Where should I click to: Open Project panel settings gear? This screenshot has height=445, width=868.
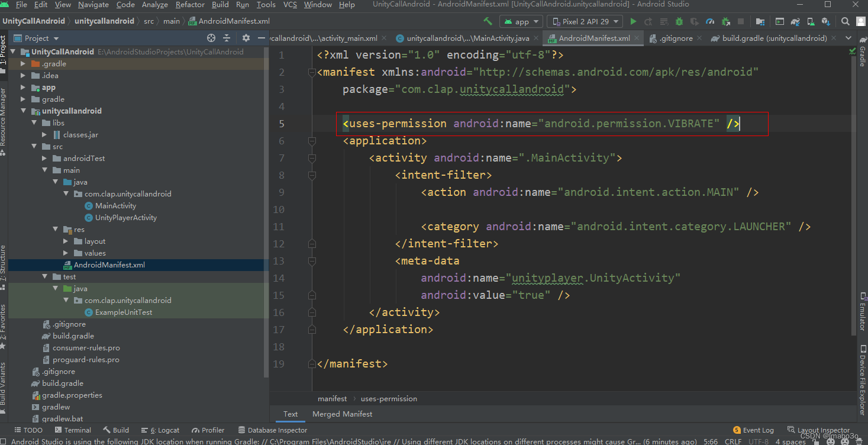pyautogui.click(x=246, y=38)
